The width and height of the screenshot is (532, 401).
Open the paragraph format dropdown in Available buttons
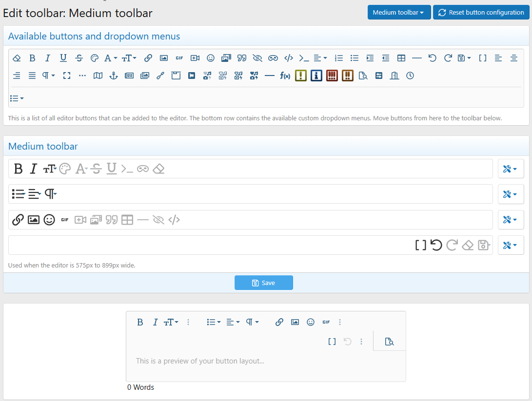48,76
